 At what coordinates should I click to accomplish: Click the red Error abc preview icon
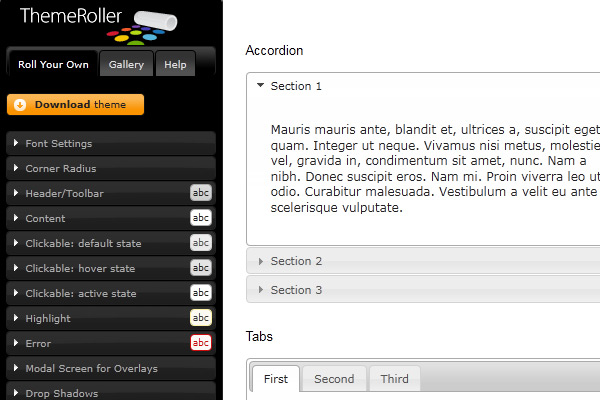click(201, 343)
